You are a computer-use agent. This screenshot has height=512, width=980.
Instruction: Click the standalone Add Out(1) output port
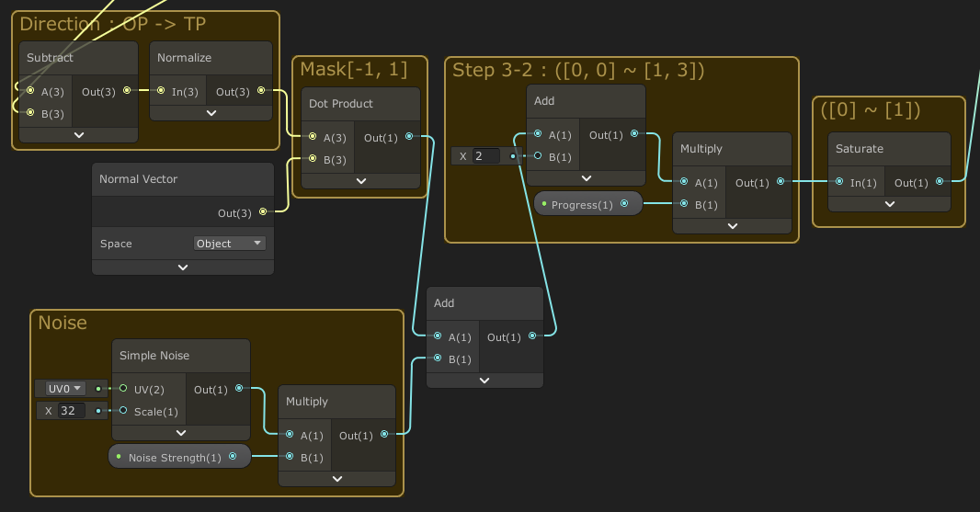(x=532, y=336)
